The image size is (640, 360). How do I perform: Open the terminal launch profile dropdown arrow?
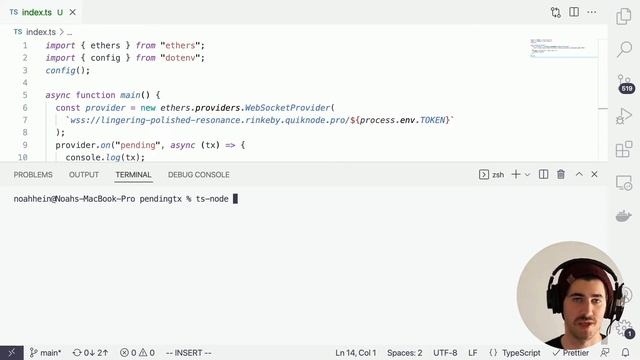527,175
